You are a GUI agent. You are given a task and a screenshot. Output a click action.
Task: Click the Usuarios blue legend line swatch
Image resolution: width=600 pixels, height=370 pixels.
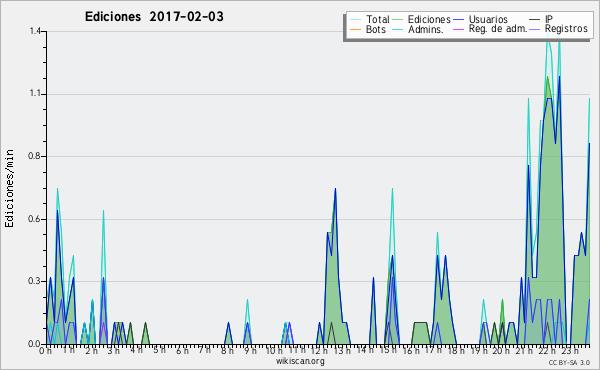click(458, 20)
